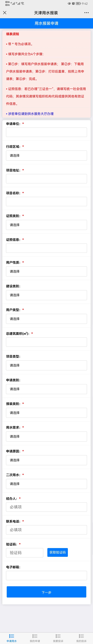Close the page with the X icon
Viewport: 93px width, 644px height.
(5, 13)
